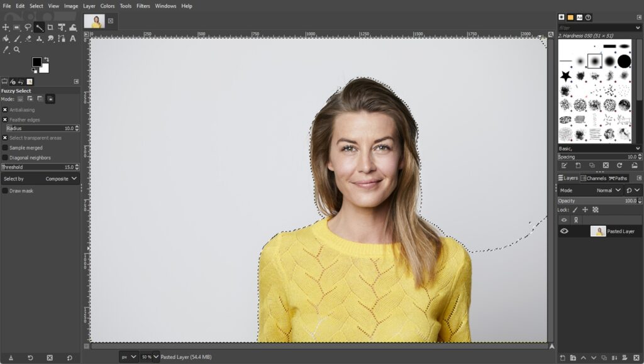Click the black foreground color swatch
This screenshot has height=364, width=644.
pyautogui.click(x=37, y=62)
